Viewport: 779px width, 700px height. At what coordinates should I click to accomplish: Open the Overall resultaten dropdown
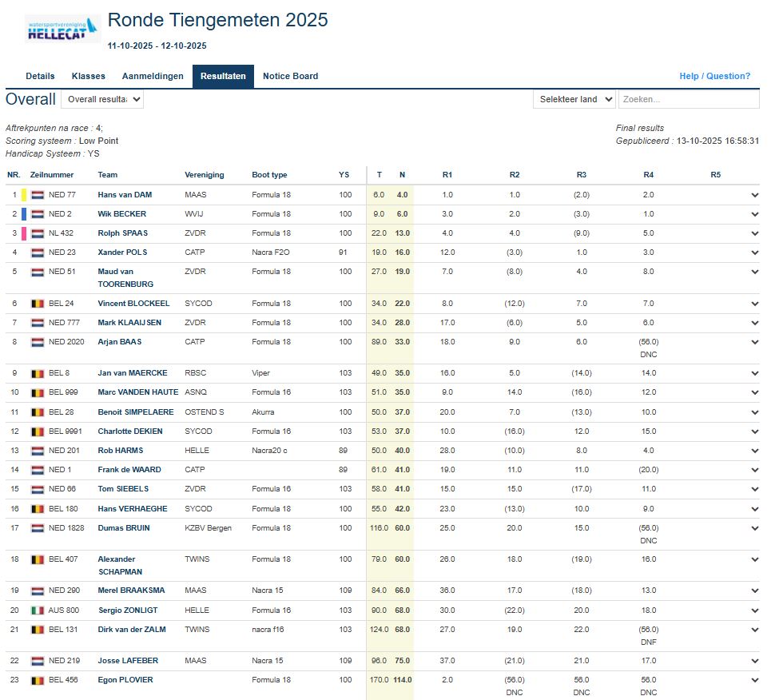[x=102, y=99]
